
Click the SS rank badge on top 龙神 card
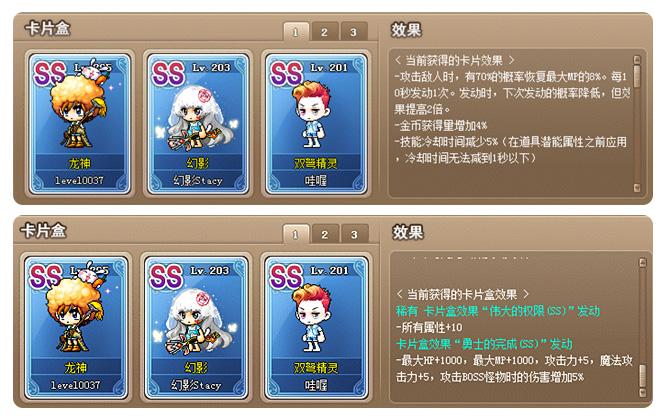click(50, 73)
